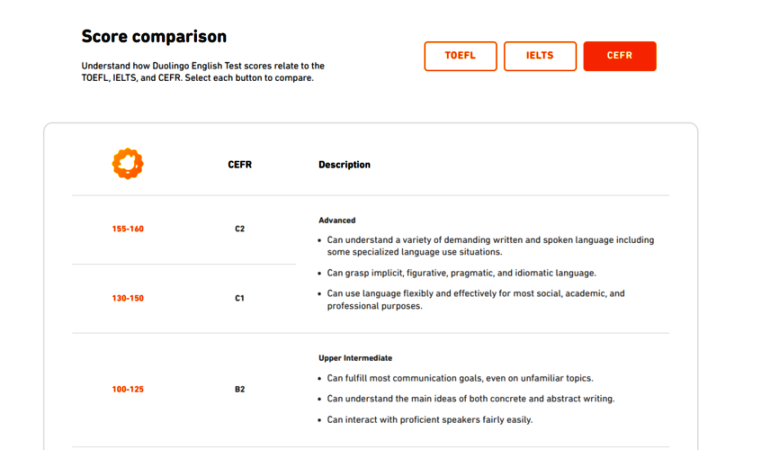
Task: Switch to the IELTS comparison
Action: (540, 56)
